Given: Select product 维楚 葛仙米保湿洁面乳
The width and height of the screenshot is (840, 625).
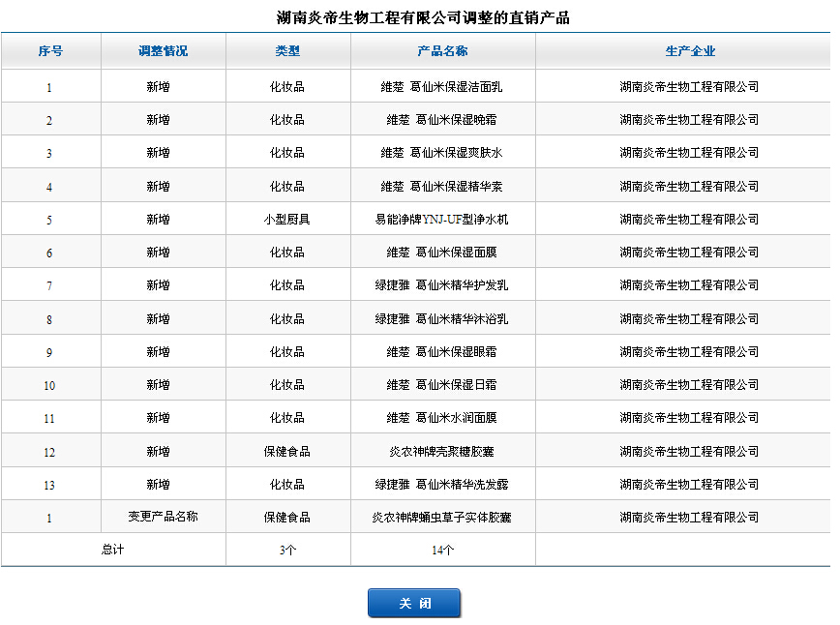Looking at the screenshot, I should pyautogui.click(x=441, y=87).
